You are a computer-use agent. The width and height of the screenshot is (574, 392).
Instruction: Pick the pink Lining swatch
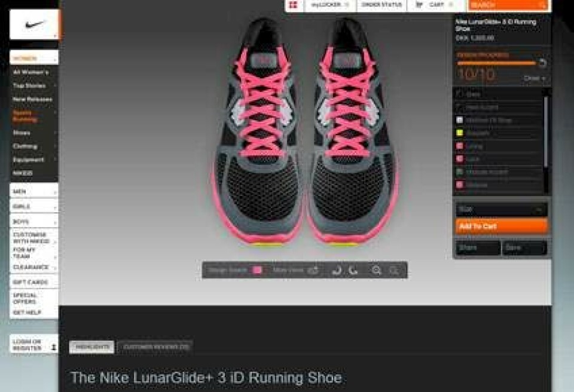pyautogui.click(x=460, y=146)
